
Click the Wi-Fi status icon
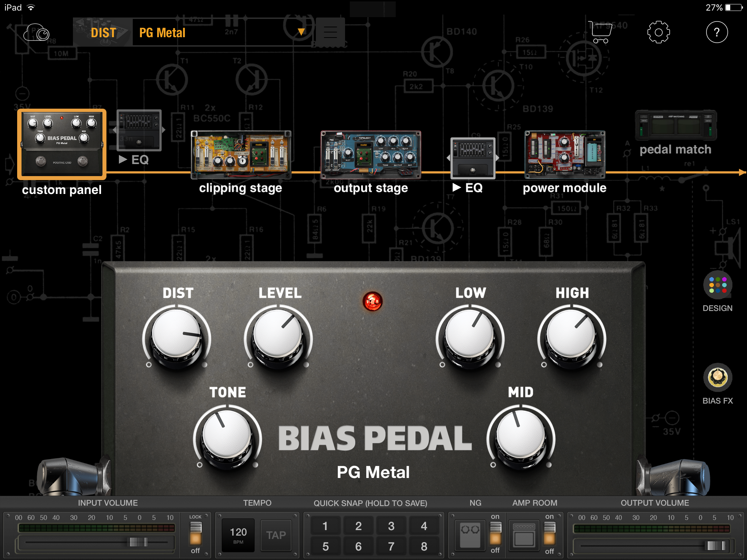coord(31,8)
